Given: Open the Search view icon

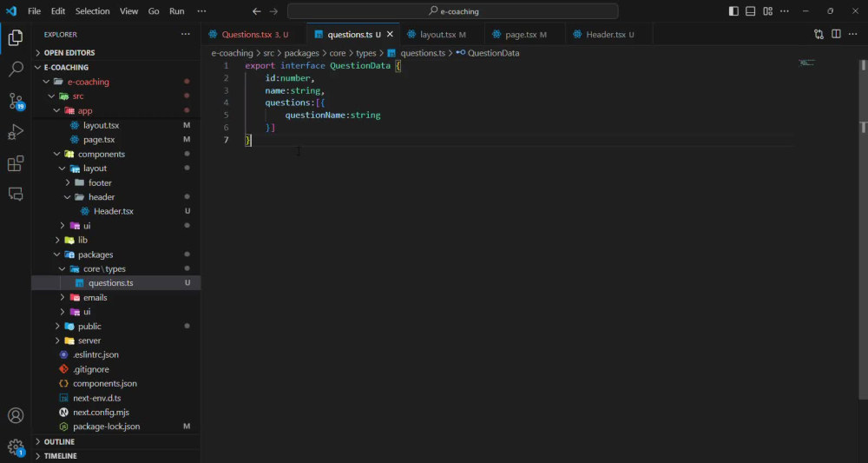Looking at the screenshot, I should click(x=16, y=69).
